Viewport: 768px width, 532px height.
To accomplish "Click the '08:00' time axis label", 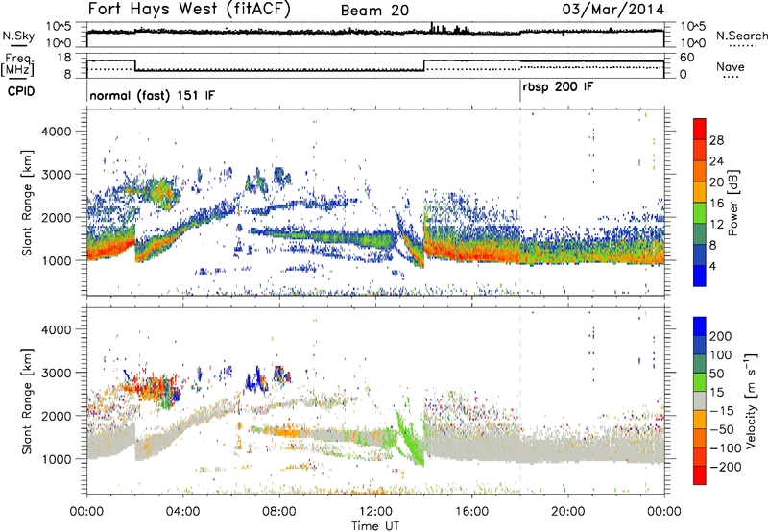I will [x=279, y=512].
